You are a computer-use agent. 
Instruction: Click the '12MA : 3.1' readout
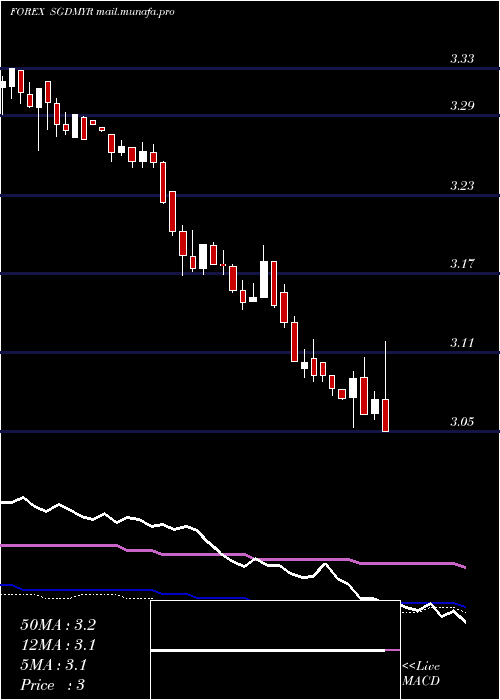click(x=58, y=645)
